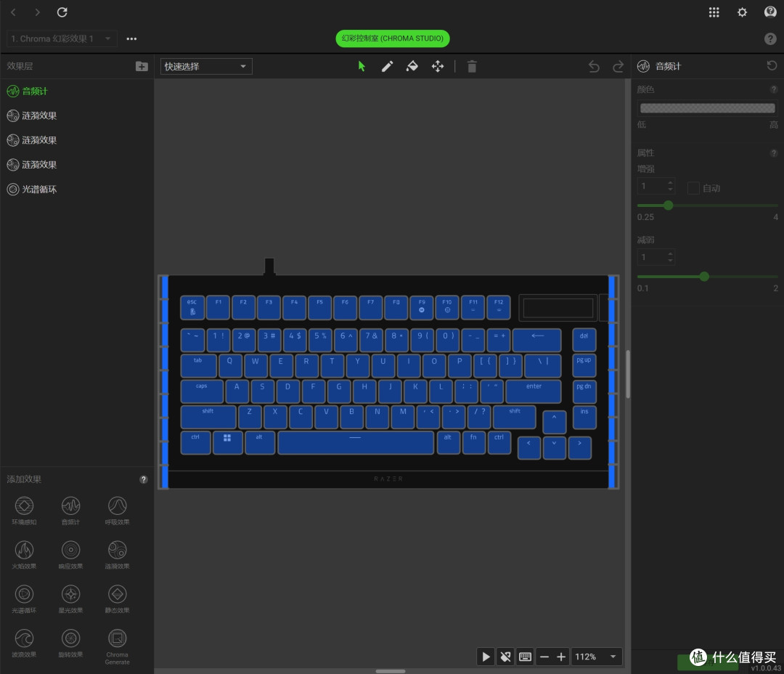Zoom in with the plus button
The image size is (784, 674).
561,657
